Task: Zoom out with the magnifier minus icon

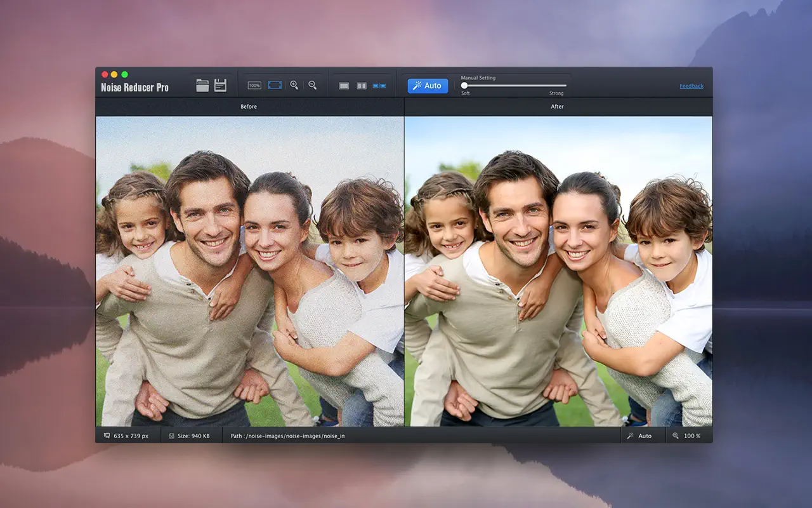Action: tap(312, 85)
